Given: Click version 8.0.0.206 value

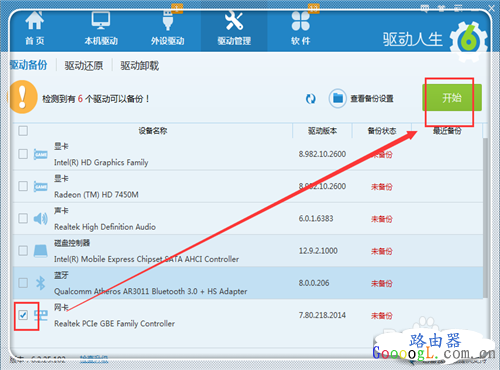Looking at the screenshot, I should coord(314,283).
